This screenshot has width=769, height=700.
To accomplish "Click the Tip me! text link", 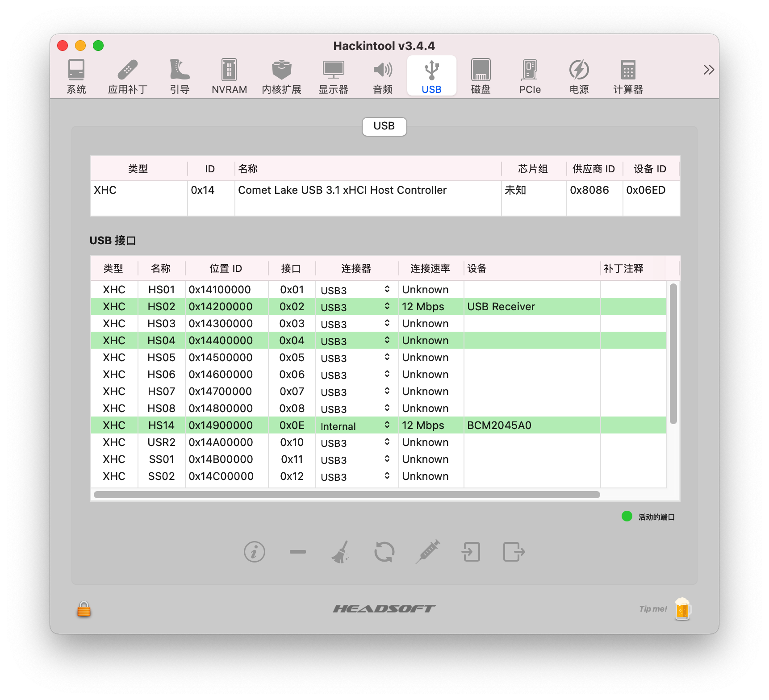I will click(653, 609).
